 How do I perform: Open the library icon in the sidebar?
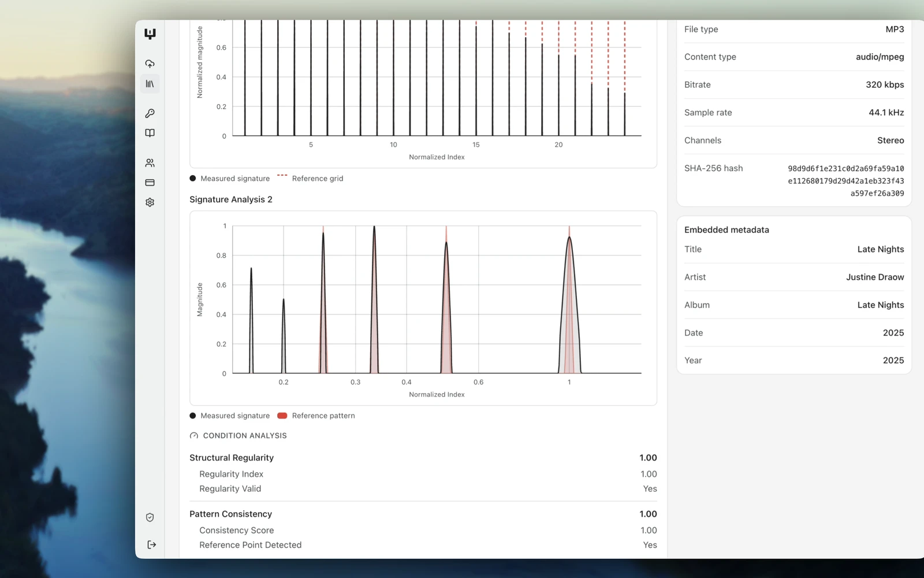pyautogui.click(x=150, y=84)
